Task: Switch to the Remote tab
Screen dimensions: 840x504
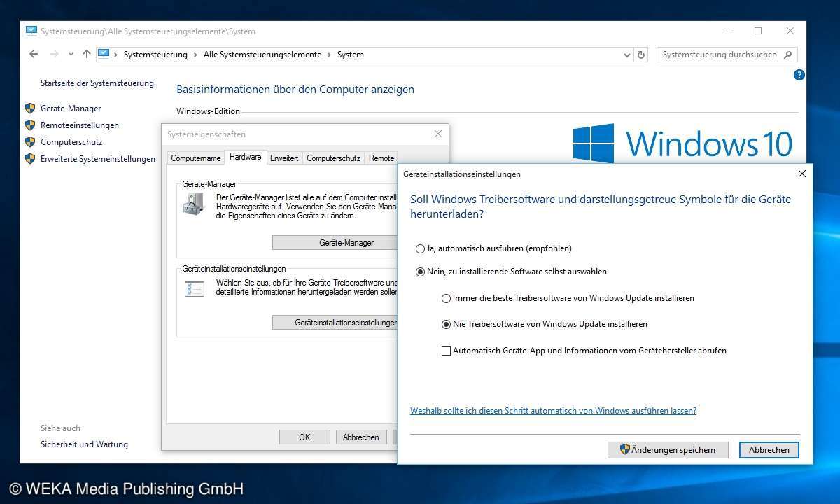Action: click(381, 158)
